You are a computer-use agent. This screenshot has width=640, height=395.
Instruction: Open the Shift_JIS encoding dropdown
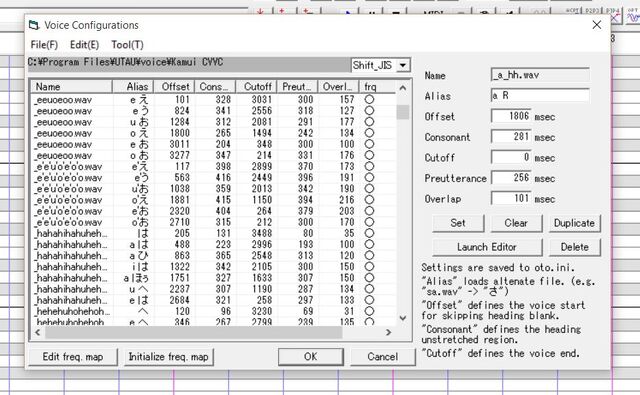[403, 65]
